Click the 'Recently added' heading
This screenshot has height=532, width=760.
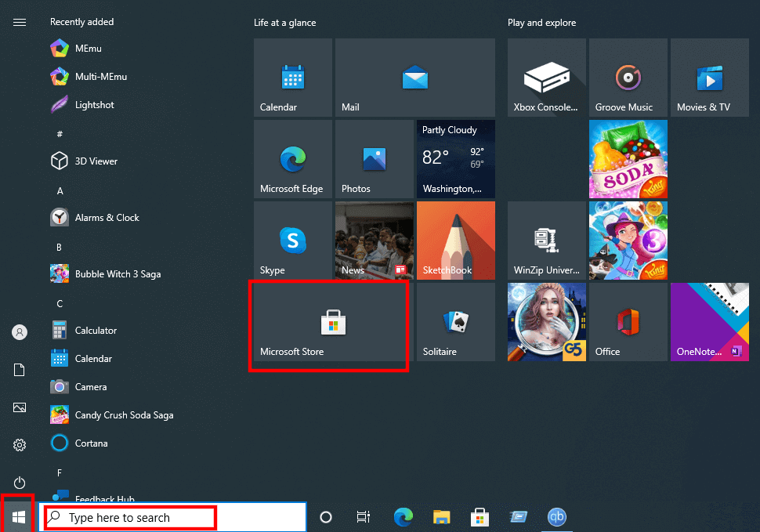point(82,22)
